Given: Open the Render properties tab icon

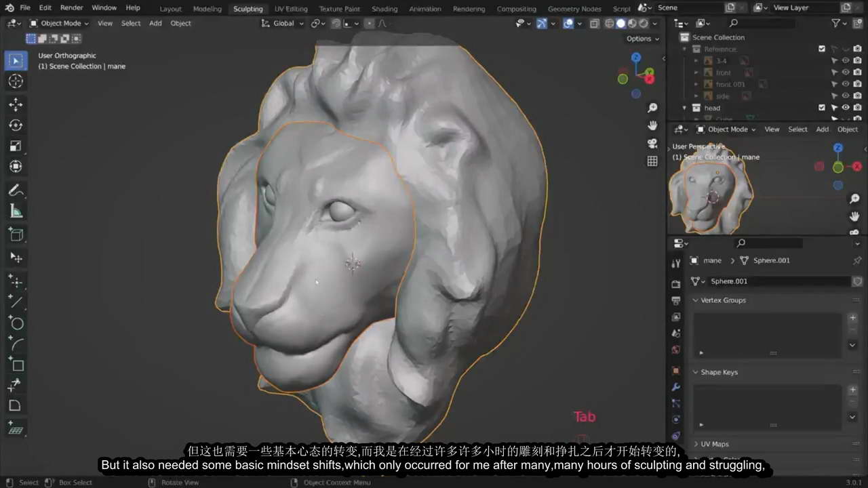Looking at the screenshot, I should coord(675,284).
